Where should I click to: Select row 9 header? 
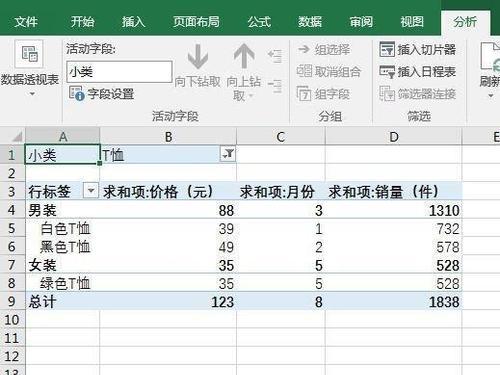pyautogui.click(x=12, y=302)
